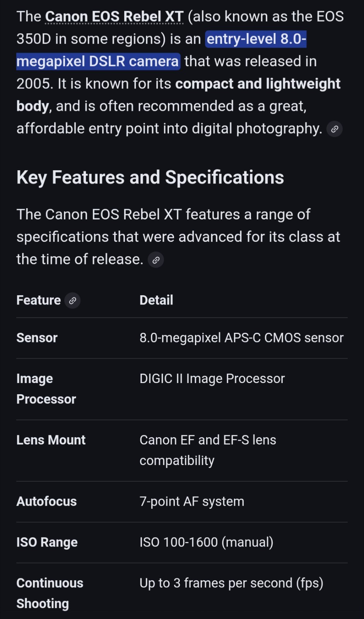Select the Autofocus row label
Screen dimensions: 364x619
(x=46, y=501)
